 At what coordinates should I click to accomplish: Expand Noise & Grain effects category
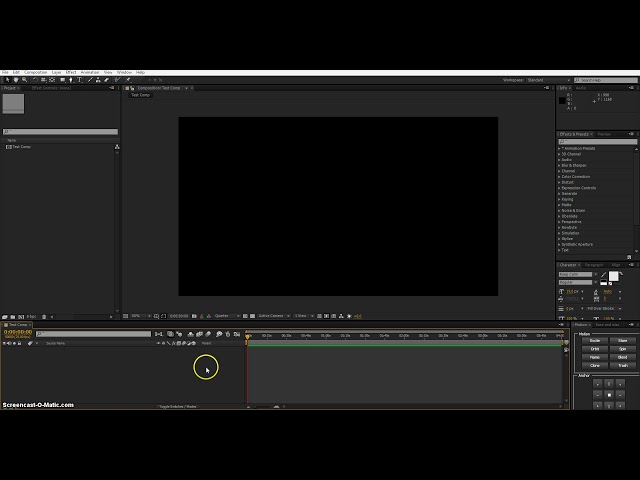[559, 211]
